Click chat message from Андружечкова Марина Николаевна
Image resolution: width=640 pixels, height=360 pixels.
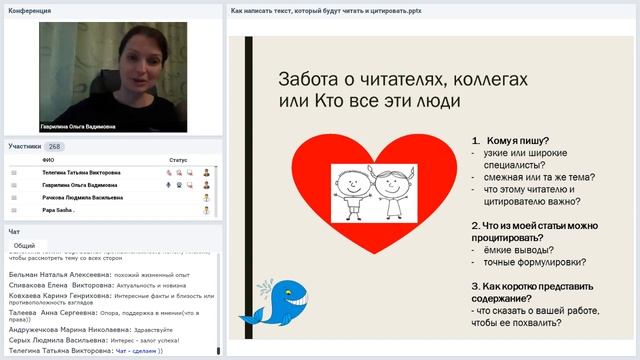(x=91, y=330)
